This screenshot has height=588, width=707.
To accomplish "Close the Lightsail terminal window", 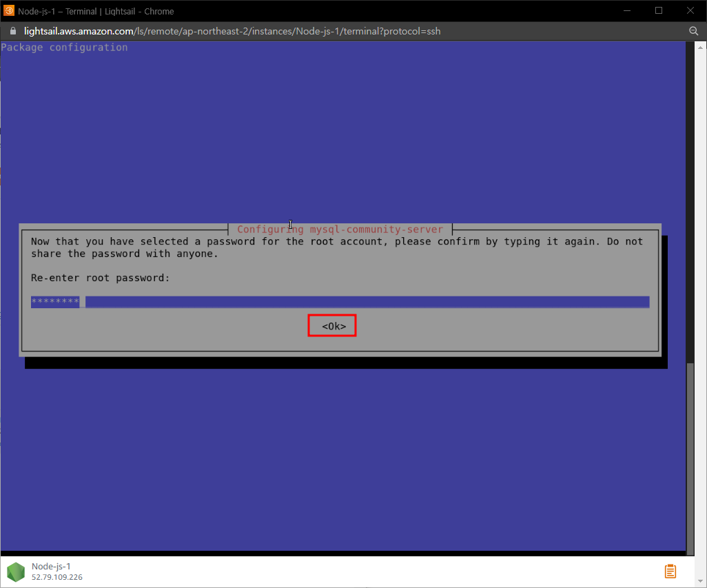I will 690,10.
